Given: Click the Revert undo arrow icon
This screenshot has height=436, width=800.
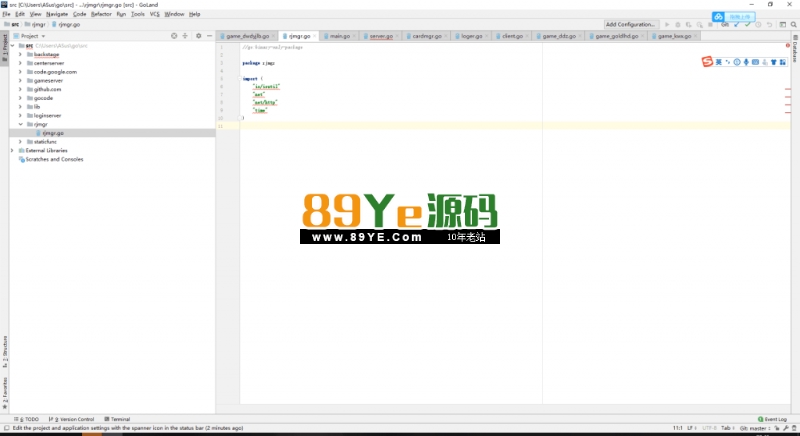Looking at the screenshot, I should [769, 24].
